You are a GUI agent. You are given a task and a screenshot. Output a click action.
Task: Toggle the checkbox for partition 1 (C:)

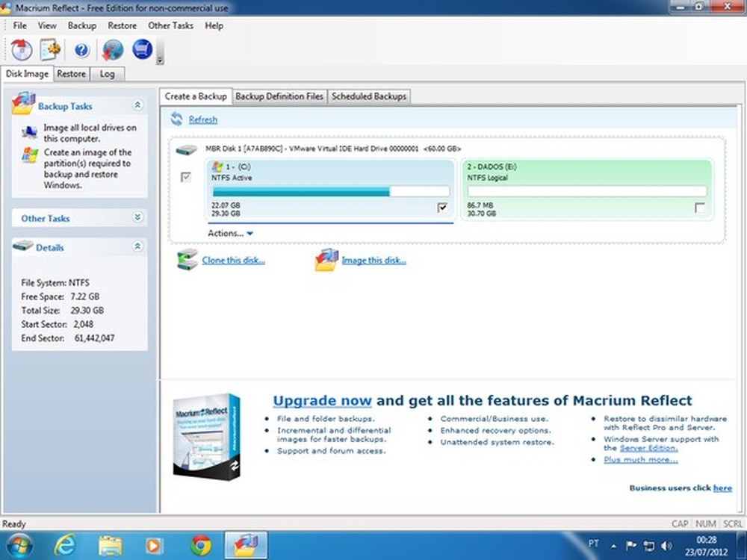click(x=442, y=207)
